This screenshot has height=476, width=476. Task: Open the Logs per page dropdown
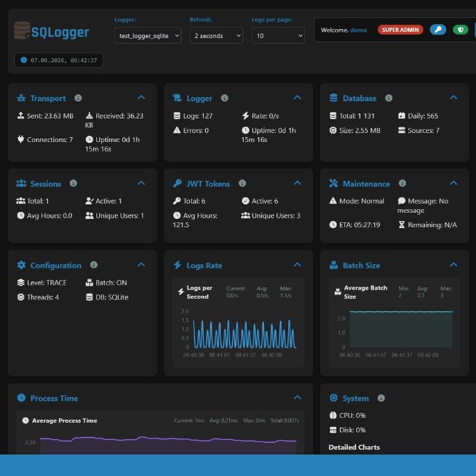click(278, 35)
